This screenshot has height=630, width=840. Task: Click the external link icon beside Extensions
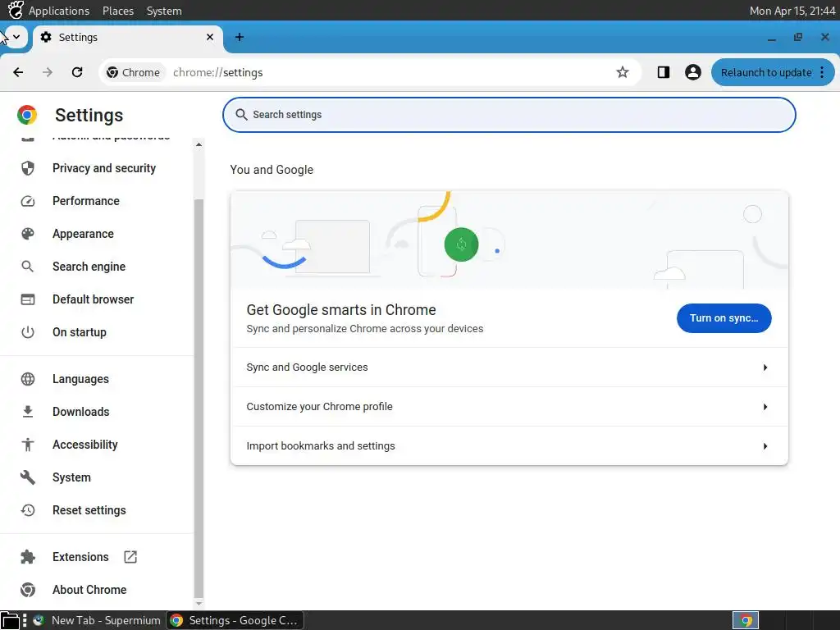click(x=130, y=557)
